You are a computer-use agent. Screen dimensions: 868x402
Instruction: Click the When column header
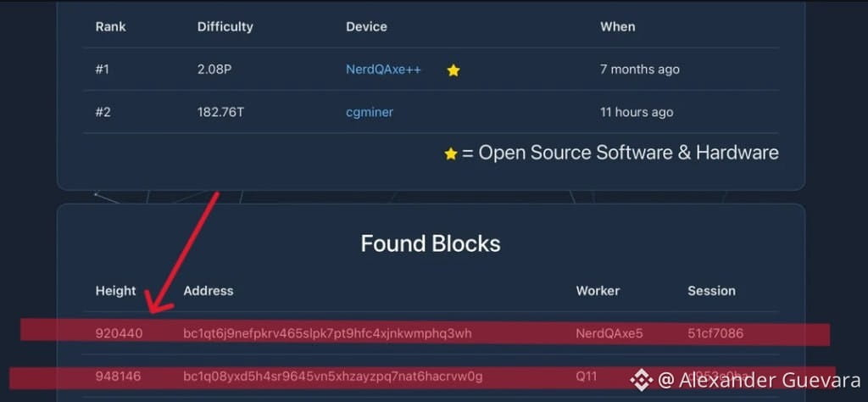click(x=618, y=26)
